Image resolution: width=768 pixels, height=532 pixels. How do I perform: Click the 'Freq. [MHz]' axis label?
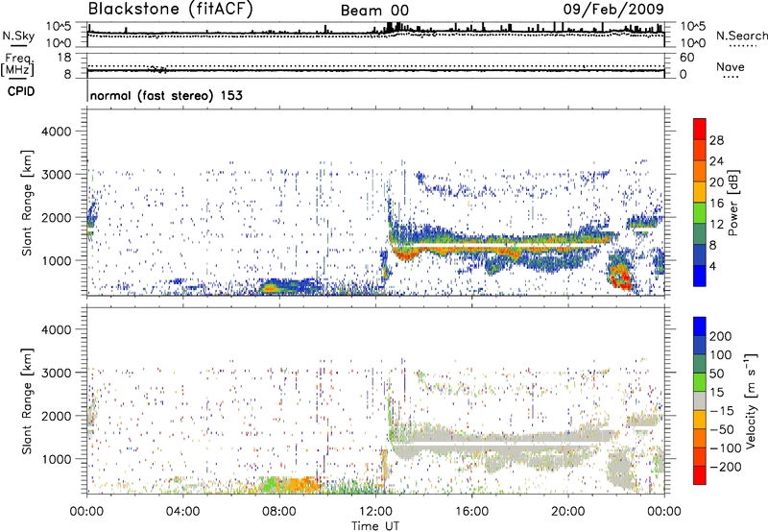coord(17,64)
